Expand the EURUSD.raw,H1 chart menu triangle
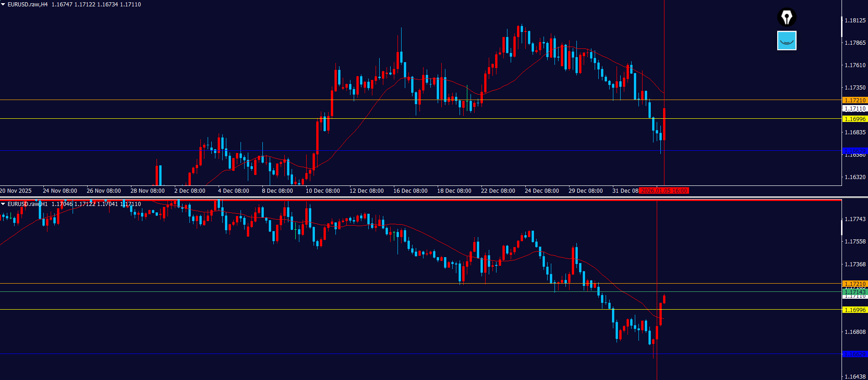Screen dimensions: 868x380 [3, 204]
